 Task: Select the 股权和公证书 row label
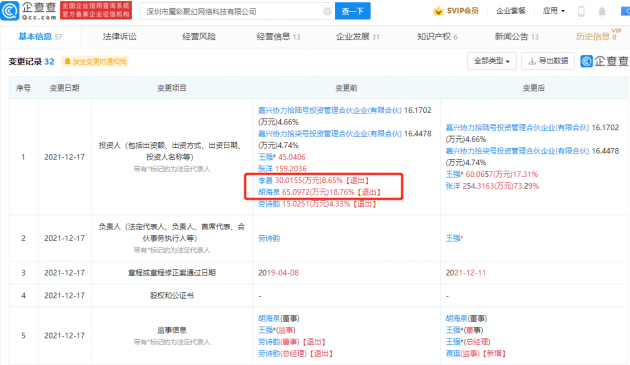[172, 296]
